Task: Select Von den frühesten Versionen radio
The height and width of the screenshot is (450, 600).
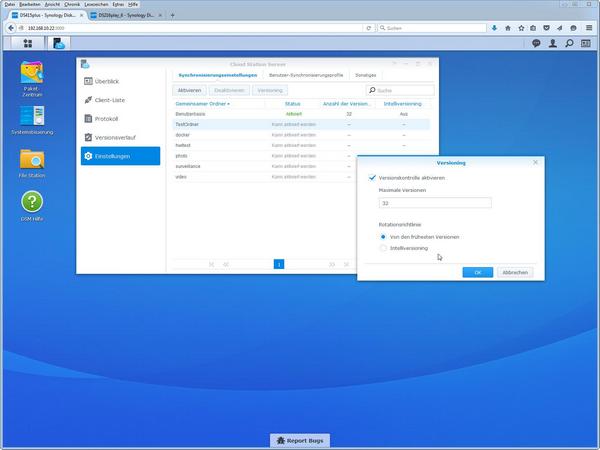Action: coord(383,237)
